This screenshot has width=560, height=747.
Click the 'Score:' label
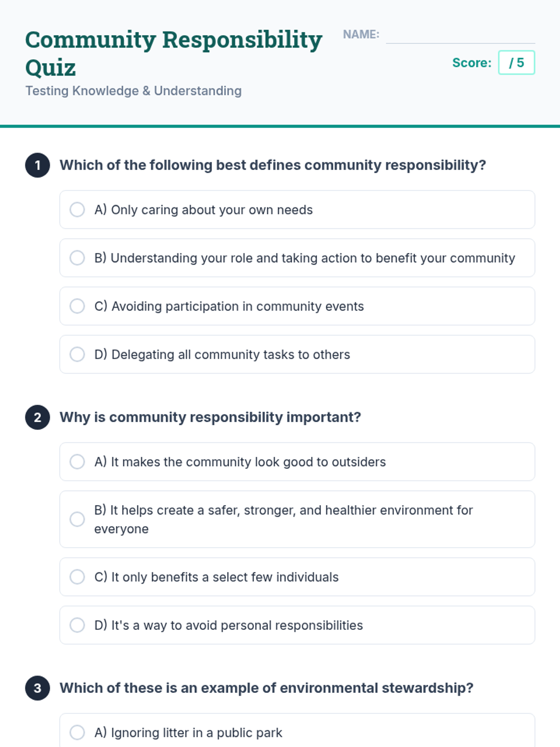click(x=472, y=63)
